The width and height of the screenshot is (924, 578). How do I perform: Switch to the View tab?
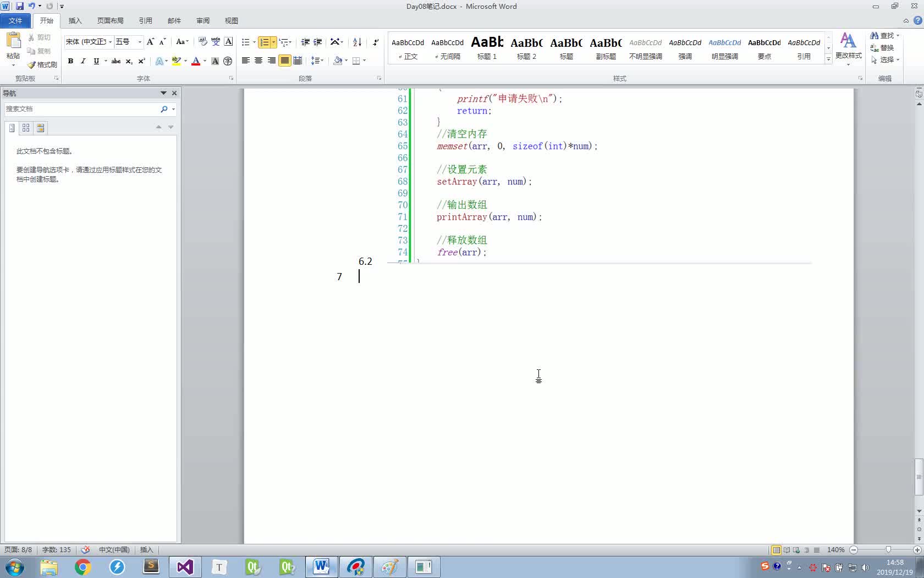pos(232,20)
